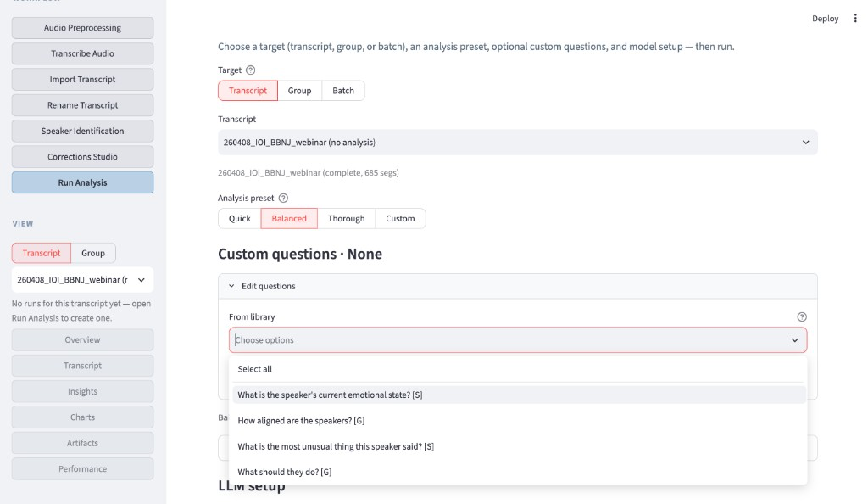Choose Custom analysis preset
868x504 pixels.
[x=400, y=218]
